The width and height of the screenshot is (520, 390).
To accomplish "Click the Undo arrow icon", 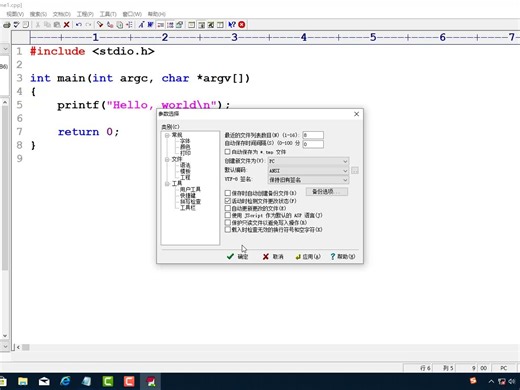I will coord(79,25).
